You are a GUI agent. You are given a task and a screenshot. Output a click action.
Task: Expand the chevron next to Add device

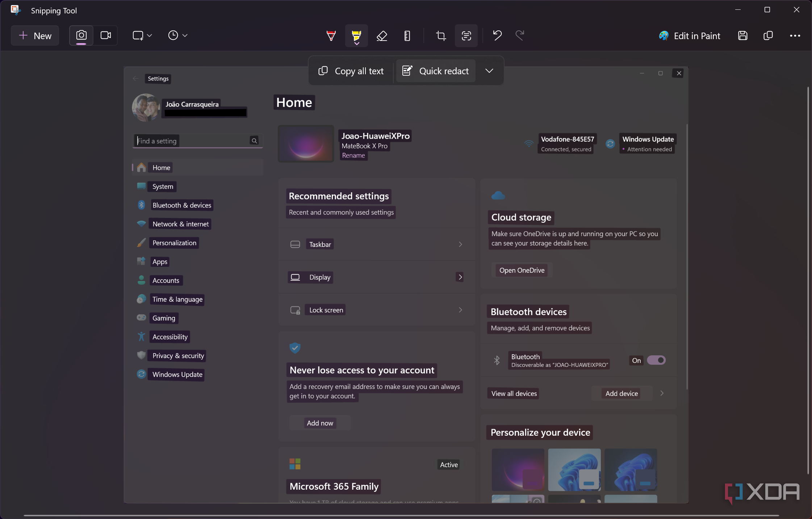[662, 394]
